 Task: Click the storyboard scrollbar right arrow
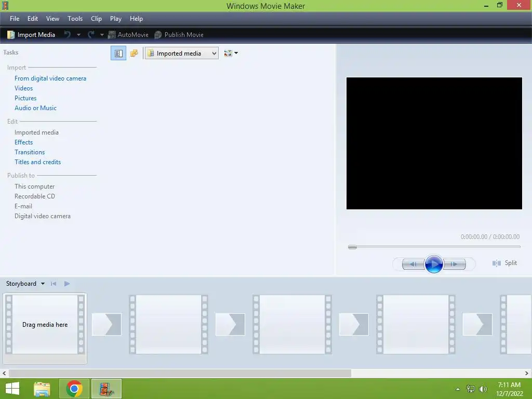tap(527, 373)
